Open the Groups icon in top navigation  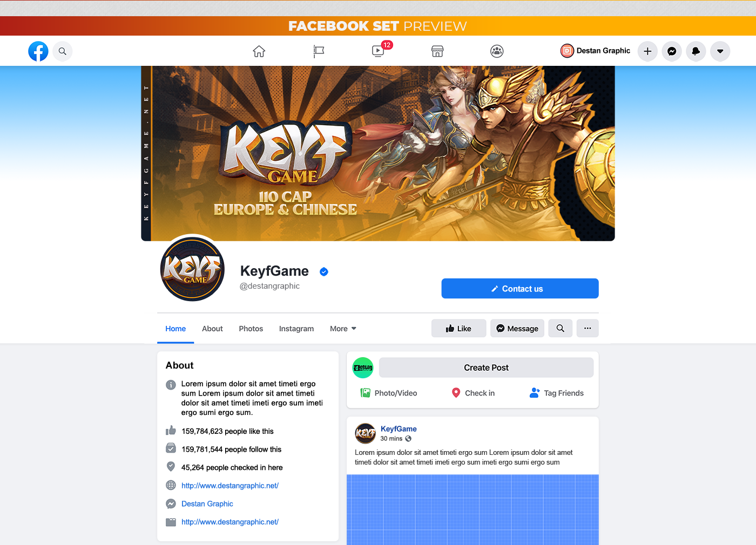(x=497, y=51)
